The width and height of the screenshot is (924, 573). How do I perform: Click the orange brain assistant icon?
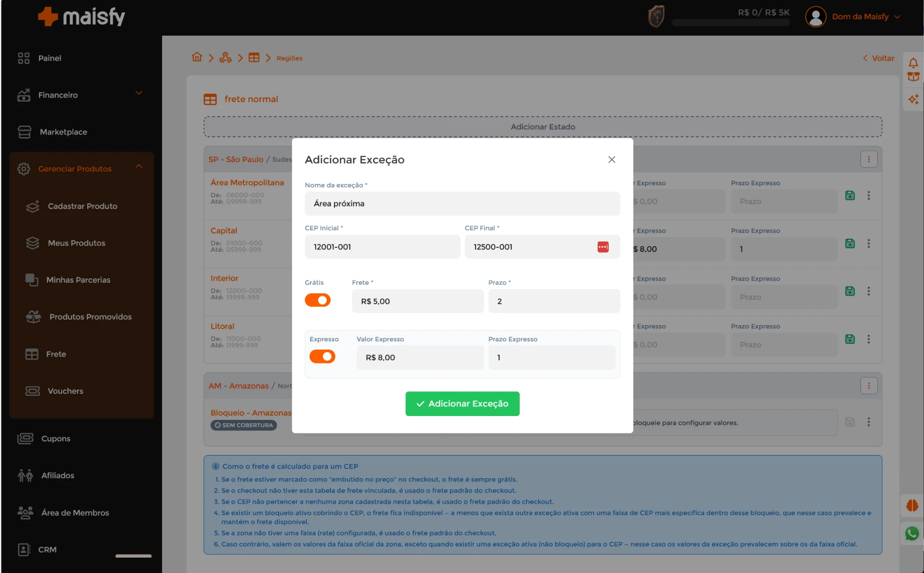[912, 506]
